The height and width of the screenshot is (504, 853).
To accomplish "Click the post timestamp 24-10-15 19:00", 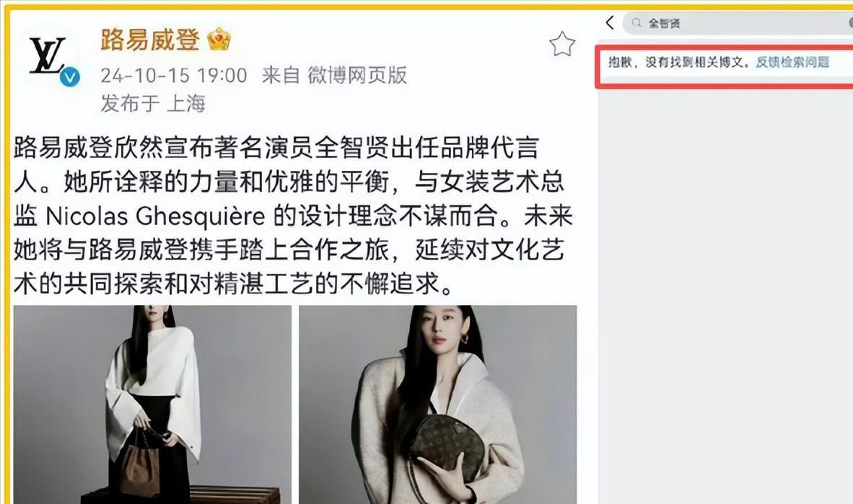I will coord(173,75).
